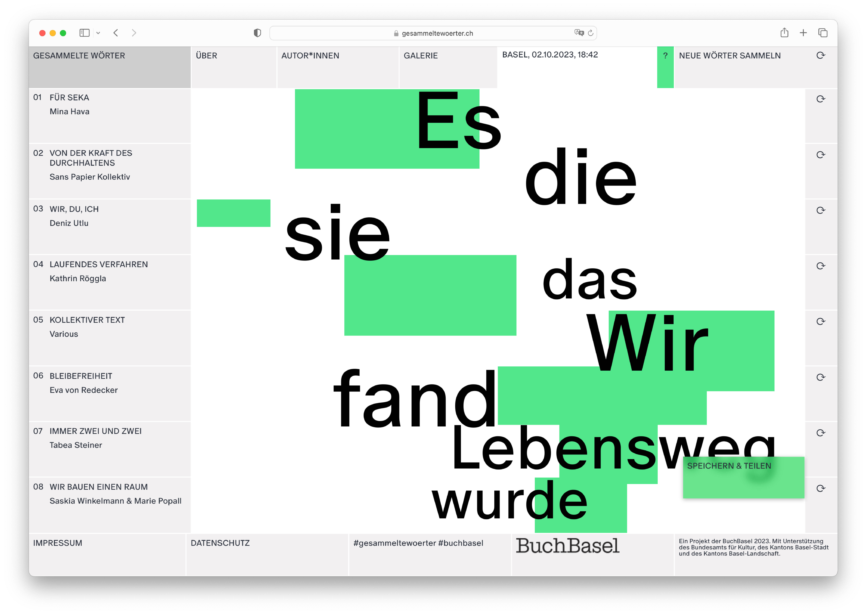Click refresh icon in IMMER ZWEI UND ZWEI row

pyautogui.click(x=821, y=433)
